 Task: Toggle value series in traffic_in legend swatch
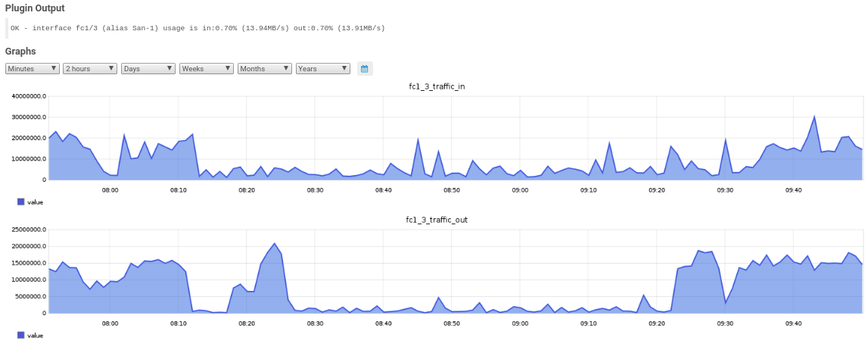(x=21, y=202)
